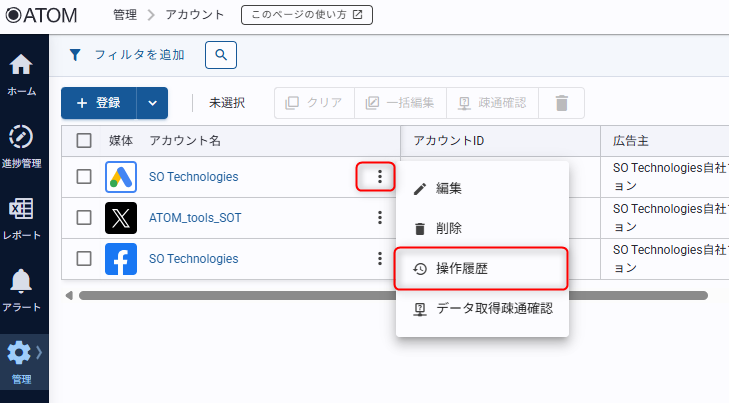Check the ATOM_tools_SOT row checkbox

coord(84,217)
